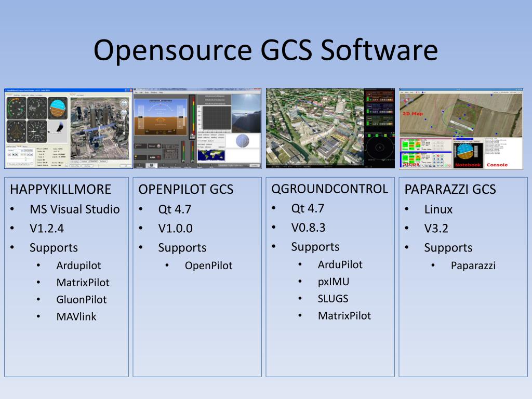This screenshot has width=532, height=399.
Task: Click the 'pxIMU' list item
Action: [334, 282]
